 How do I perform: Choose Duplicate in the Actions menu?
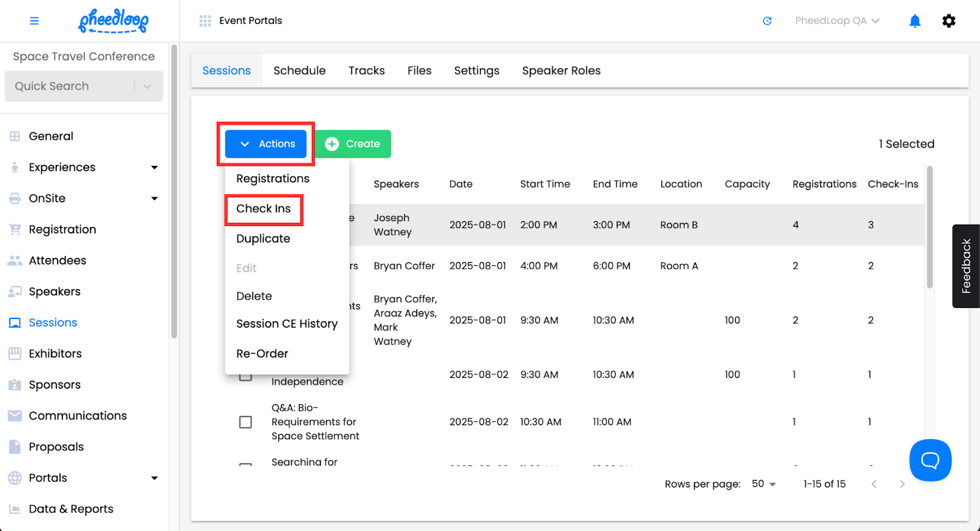[263, 239]
